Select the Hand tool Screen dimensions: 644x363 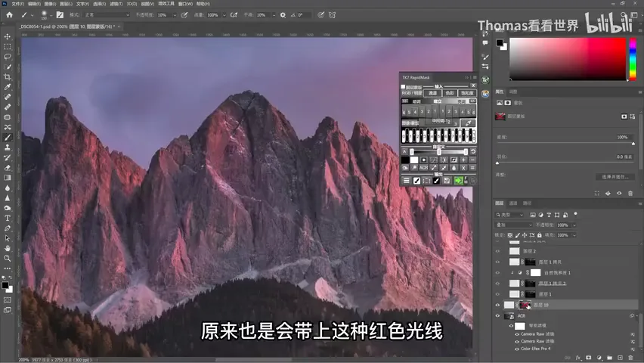(x=8, y=248)
